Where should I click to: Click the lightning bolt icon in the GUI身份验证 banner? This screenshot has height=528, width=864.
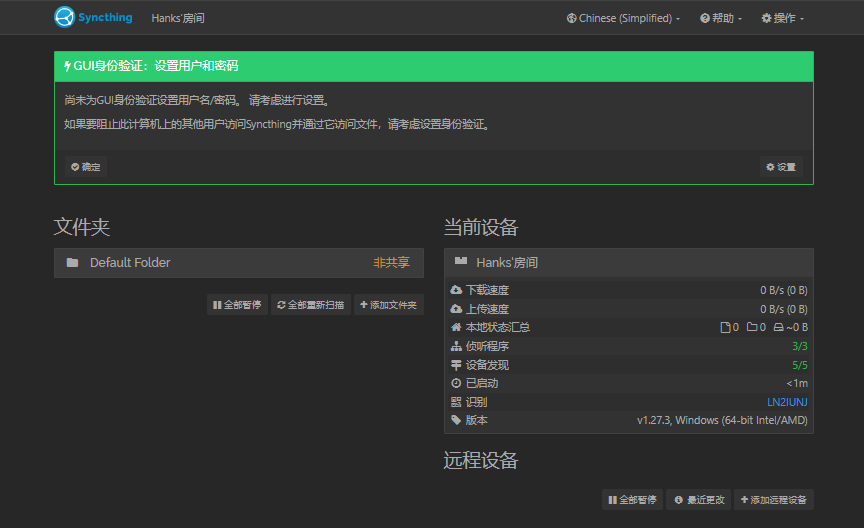coord(67,66)
